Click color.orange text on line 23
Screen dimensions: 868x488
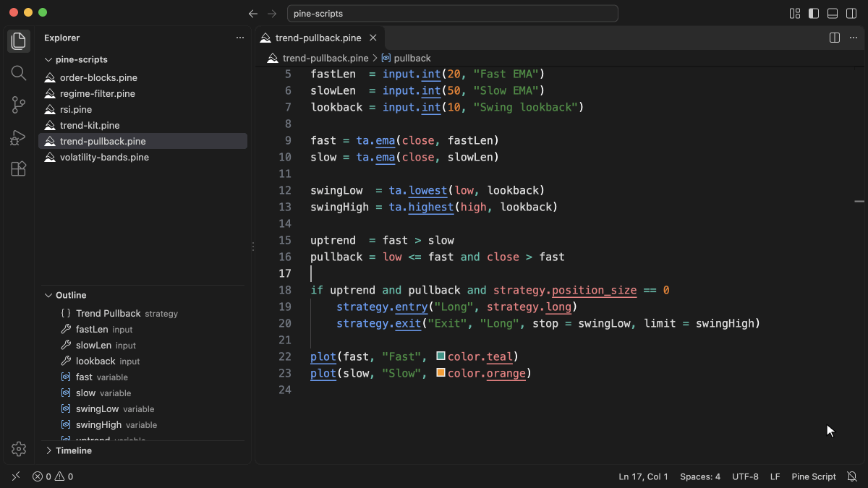(x=487, y=373)
